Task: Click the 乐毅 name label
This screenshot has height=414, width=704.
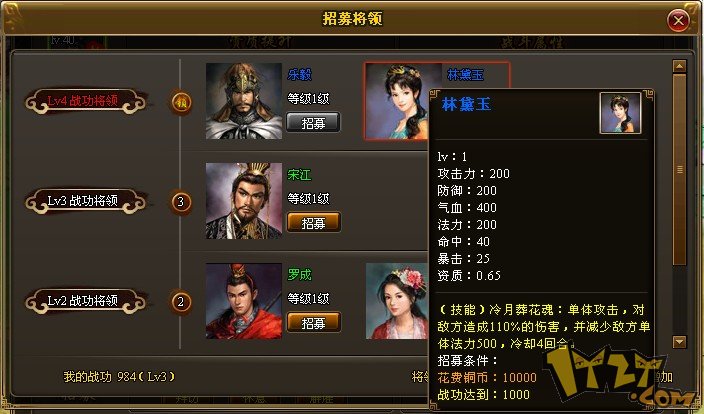Action: pos(299,75)
